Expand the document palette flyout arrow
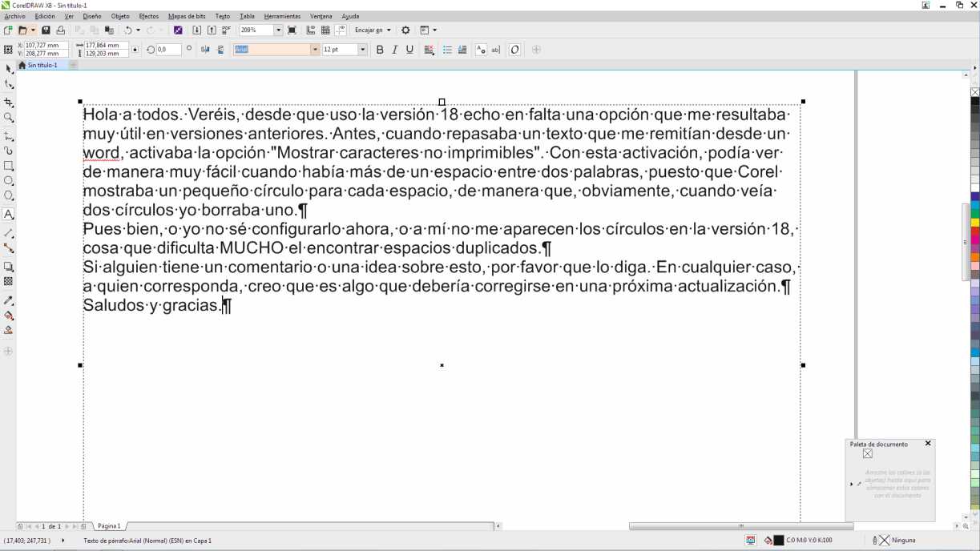Viewport: 980px width, 551px height. click(851, 484)
